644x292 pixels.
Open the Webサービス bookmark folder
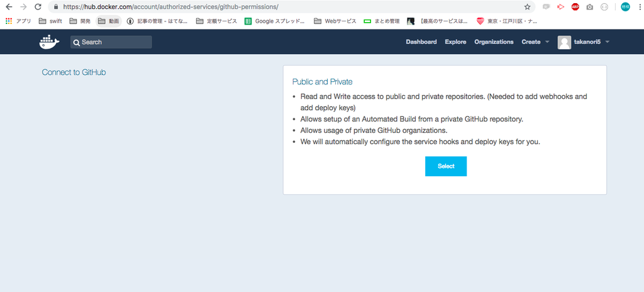[335, 21]
